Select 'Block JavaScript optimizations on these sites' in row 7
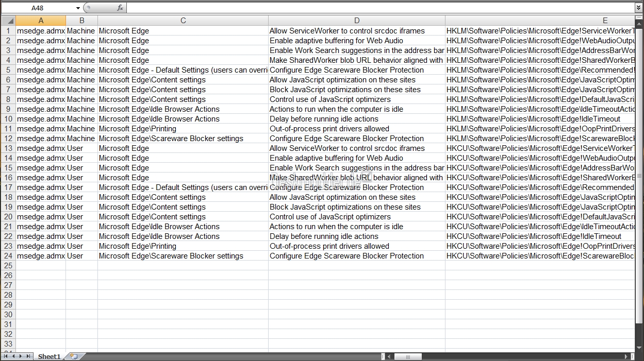 click(x=357, y=90)
